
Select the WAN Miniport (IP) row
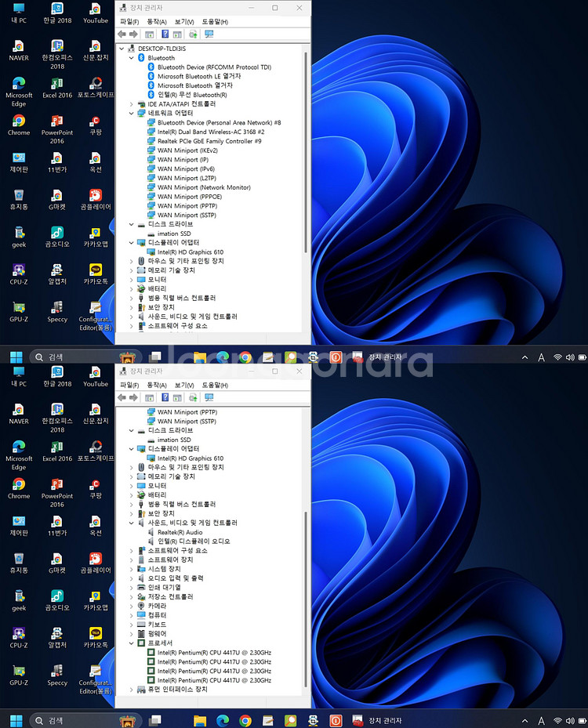pyautogui.click(x=183, y=160)
